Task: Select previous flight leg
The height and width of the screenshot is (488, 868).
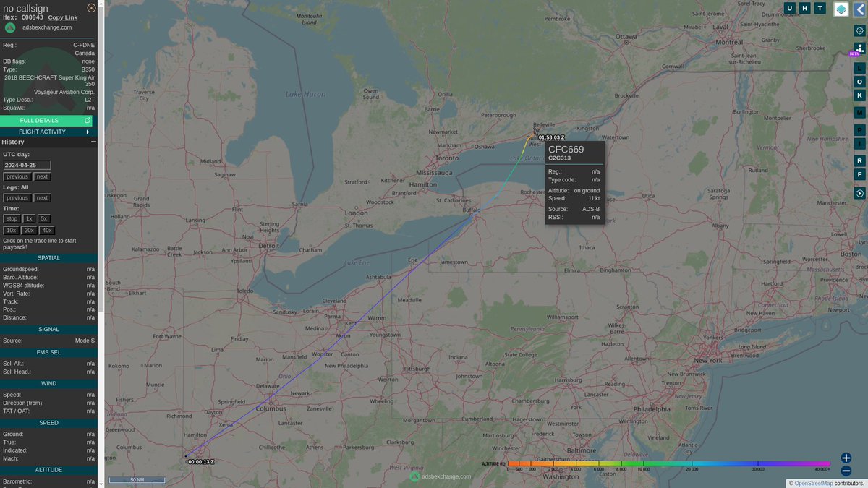Action: (x=17, y=198)
